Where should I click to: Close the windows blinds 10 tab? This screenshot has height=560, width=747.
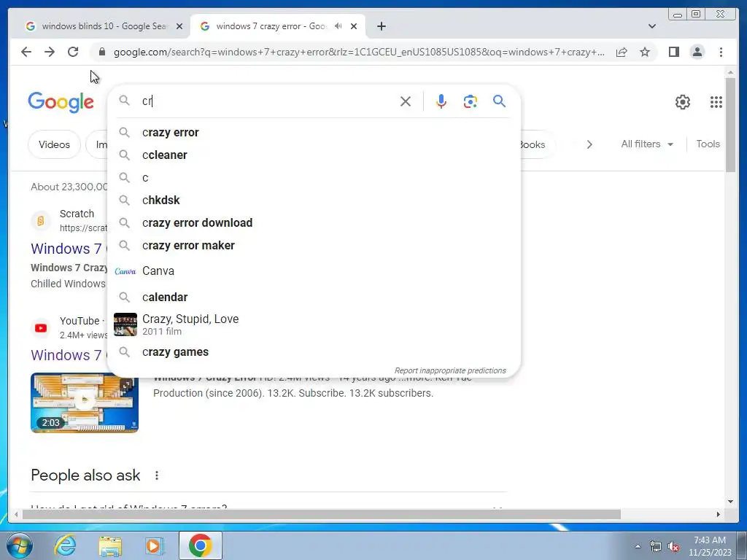pos(179,26)
